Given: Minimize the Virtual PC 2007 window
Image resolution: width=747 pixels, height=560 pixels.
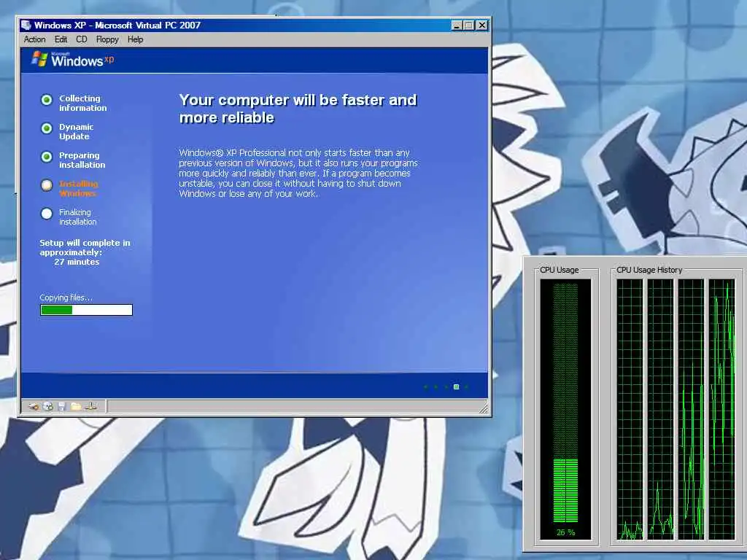Looking at the screenshot, I should [x=457, y=26].
